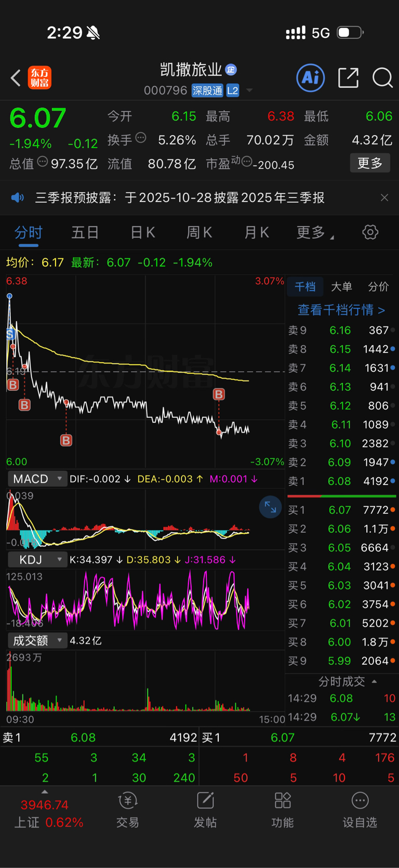Open the 功能 functions button
This screenshot has height=868, width=399.
(283, 810)
